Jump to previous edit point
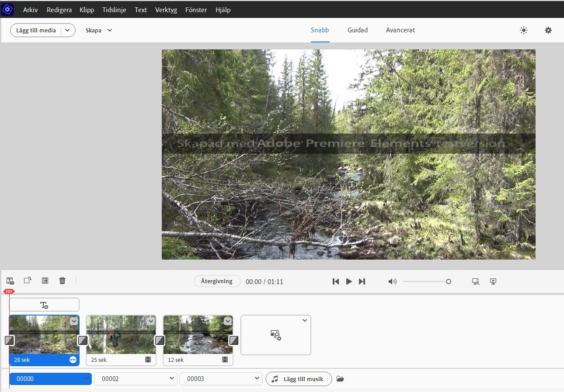 click(336, 281)
